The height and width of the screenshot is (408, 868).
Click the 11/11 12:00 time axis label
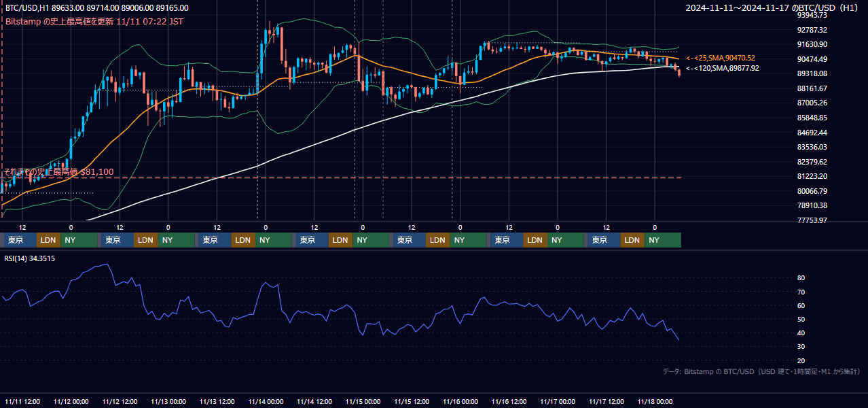(22, 402)
